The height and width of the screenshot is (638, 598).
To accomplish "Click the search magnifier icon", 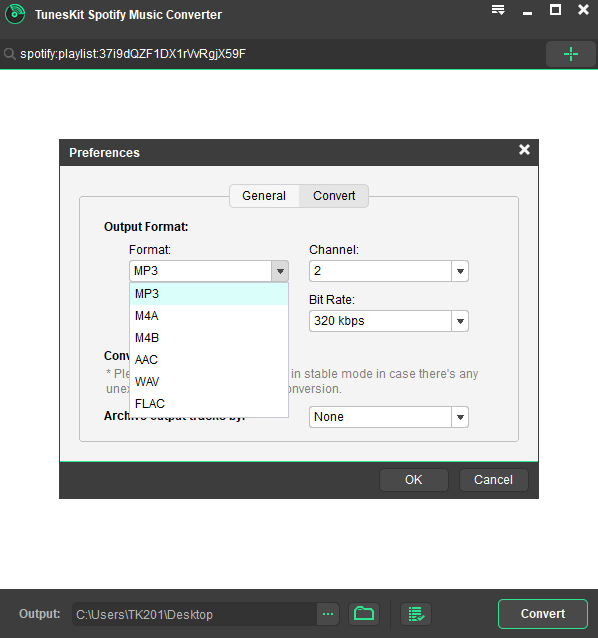I will click(10, 54).
